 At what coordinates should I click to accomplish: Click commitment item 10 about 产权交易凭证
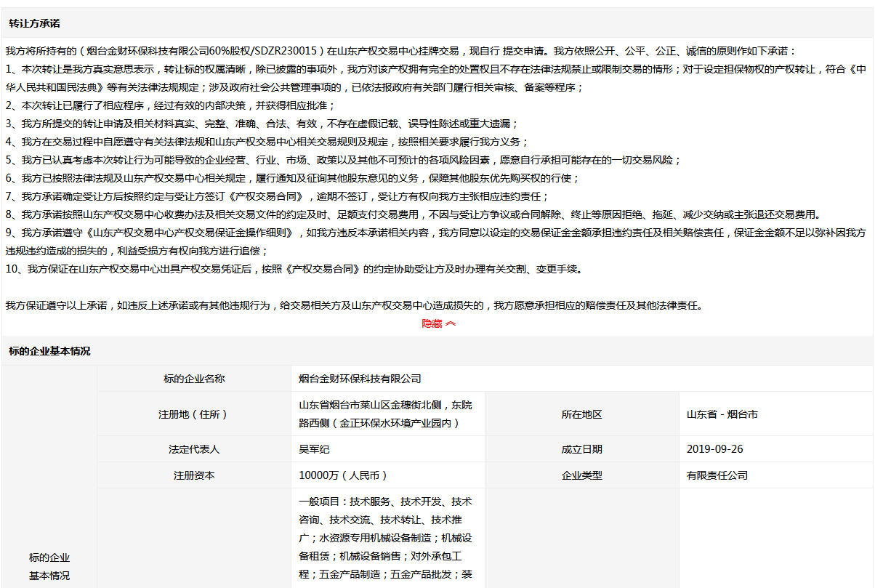[294, 269]
